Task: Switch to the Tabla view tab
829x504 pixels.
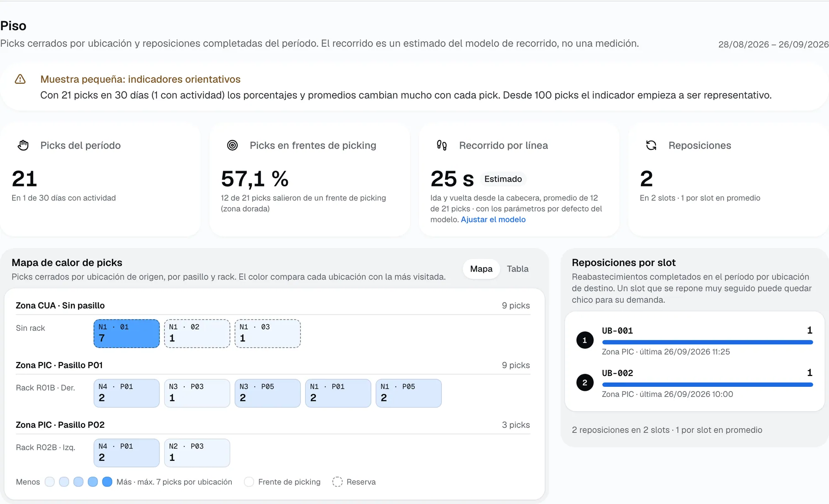Action: pyautogui.click(x=518, y=269)
